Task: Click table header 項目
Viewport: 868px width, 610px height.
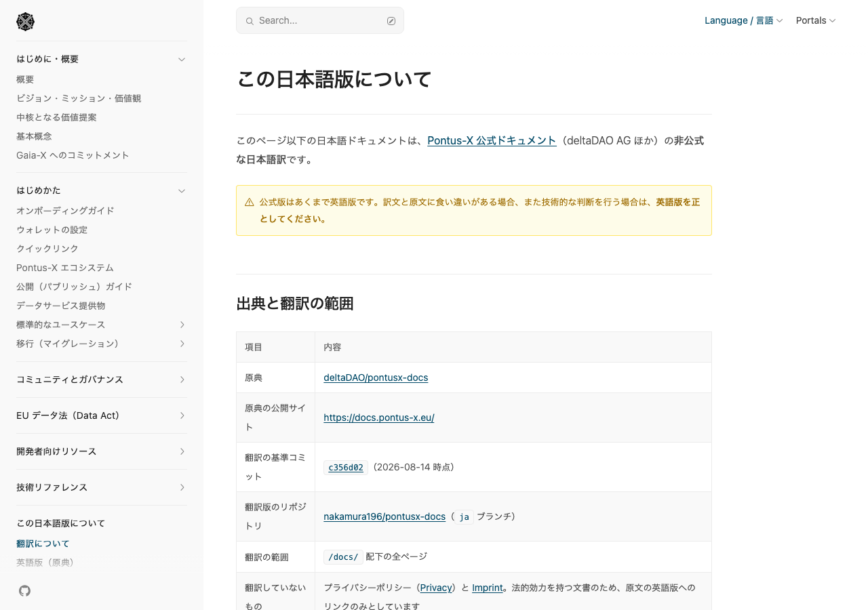Action: click(x=275, y=347)
